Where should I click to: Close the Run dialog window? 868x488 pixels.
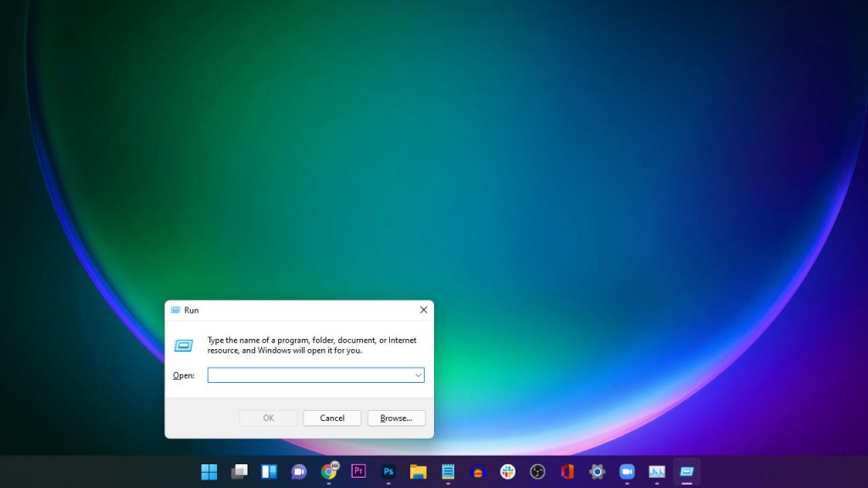(424, 310)
